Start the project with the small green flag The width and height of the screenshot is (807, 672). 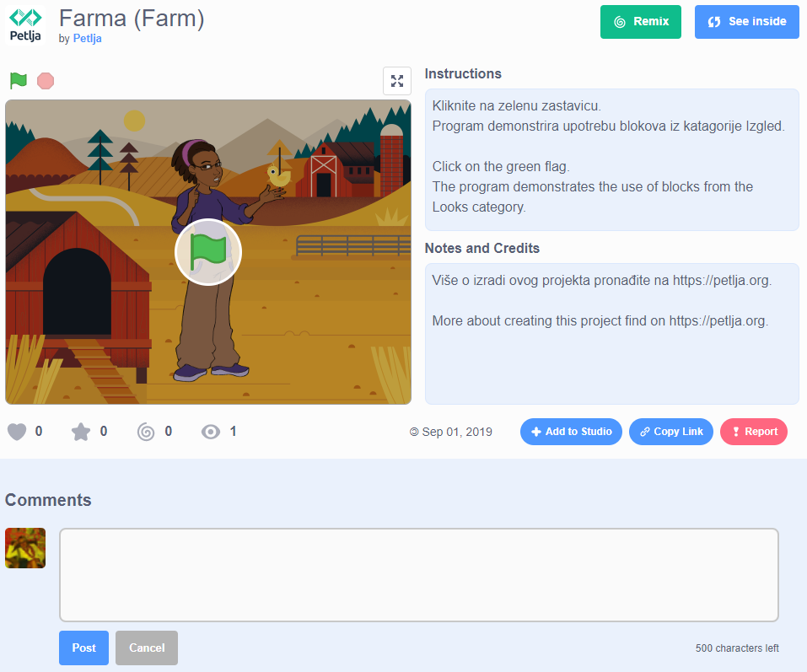pos(19,81)
